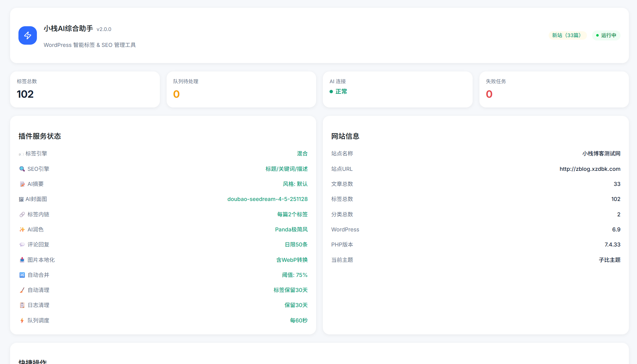Click the 小栈博客测试网 site name
637x364 pixels.
[601, 154]
